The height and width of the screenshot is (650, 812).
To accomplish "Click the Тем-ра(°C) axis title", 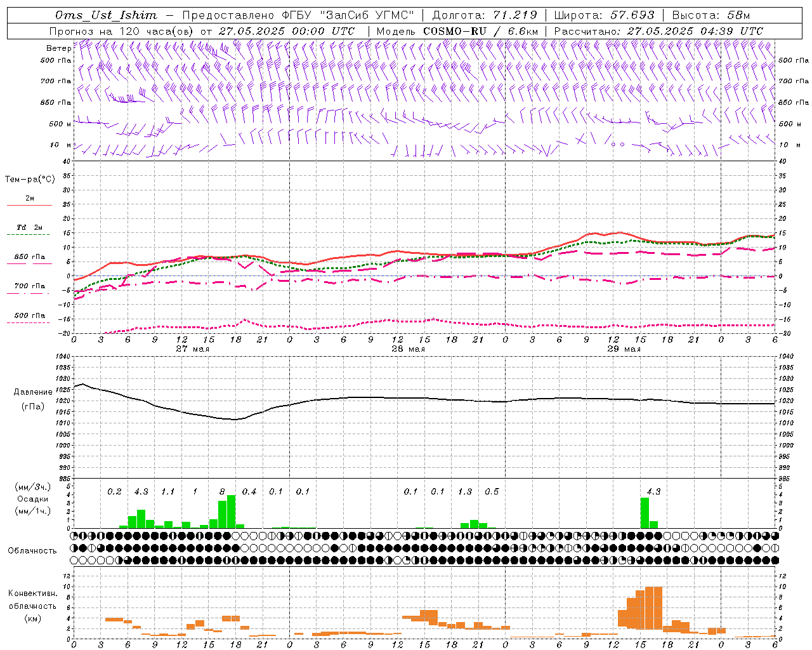I will pyautogui.click(x=30, y=180).
